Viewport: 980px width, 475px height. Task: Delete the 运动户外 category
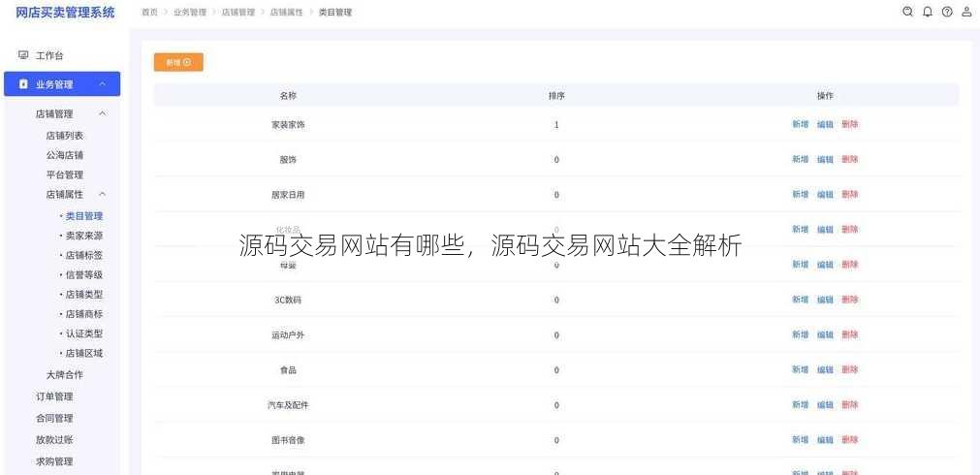pos(850,334)
